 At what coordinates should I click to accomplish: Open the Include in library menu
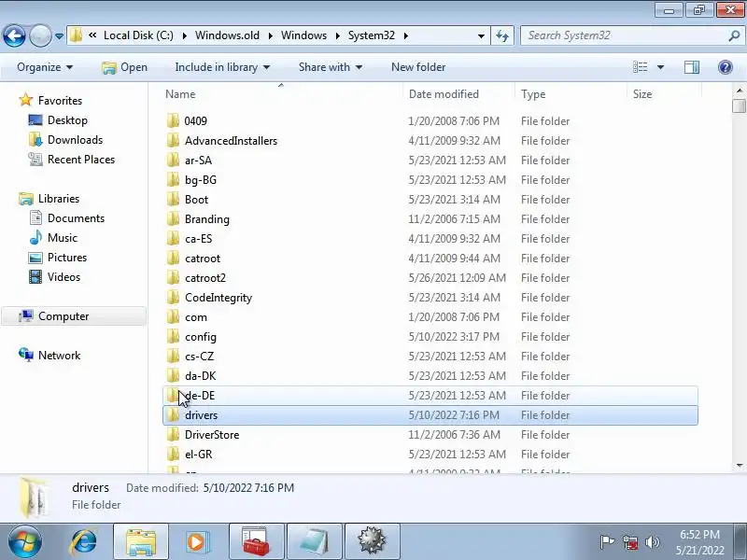click(222, 67)
